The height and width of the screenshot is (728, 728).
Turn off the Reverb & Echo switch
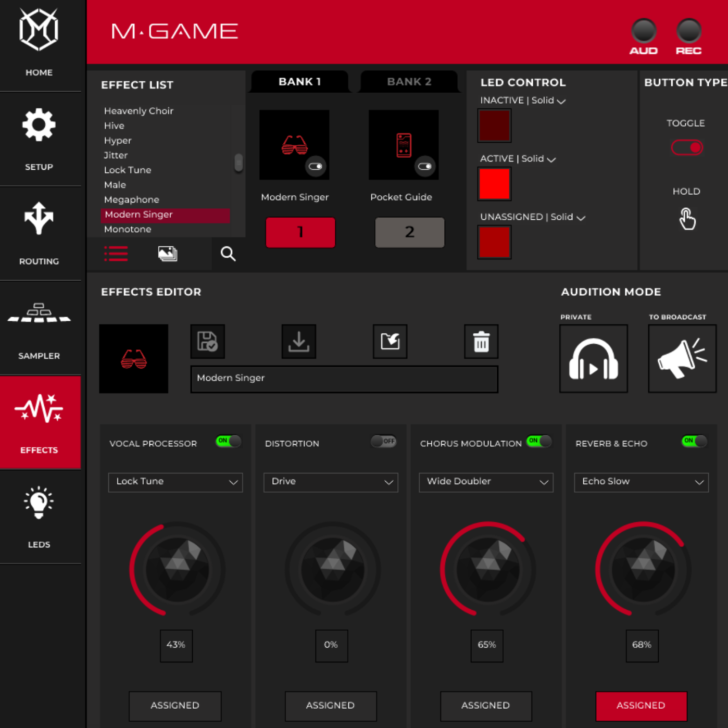[x=695, y=441]
